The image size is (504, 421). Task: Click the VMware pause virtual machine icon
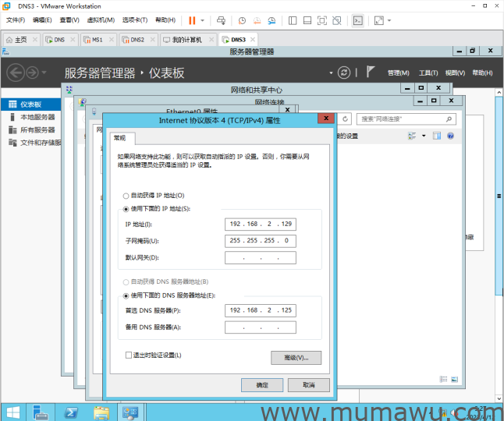(192, 20)
